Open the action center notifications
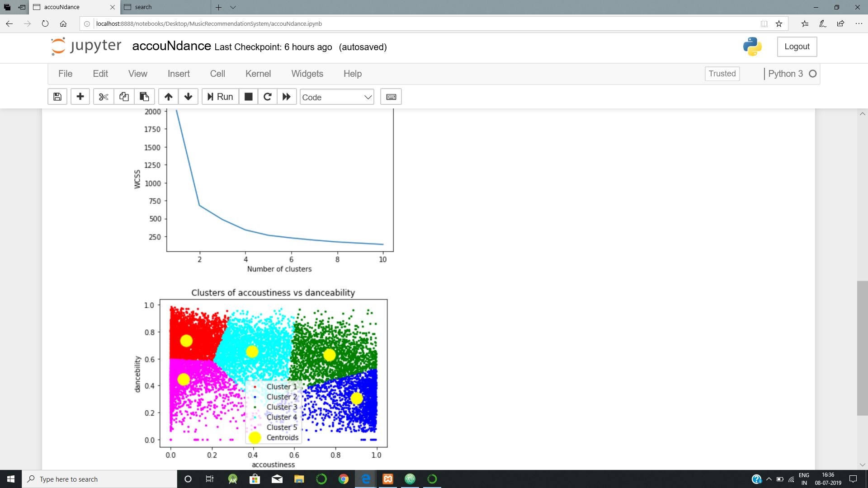 853,479
